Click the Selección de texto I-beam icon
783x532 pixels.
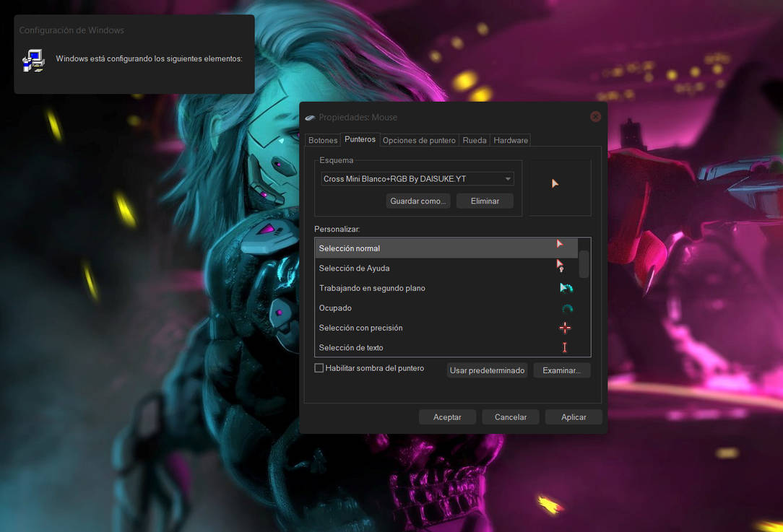click(565, 347)
